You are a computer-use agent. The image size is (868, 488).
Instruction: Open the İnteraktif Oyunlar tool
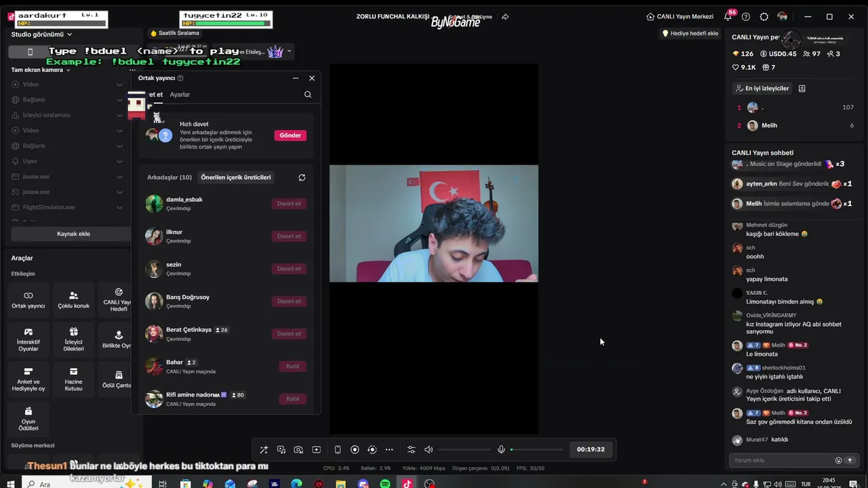pyautogui.click(x=28, y=340)
